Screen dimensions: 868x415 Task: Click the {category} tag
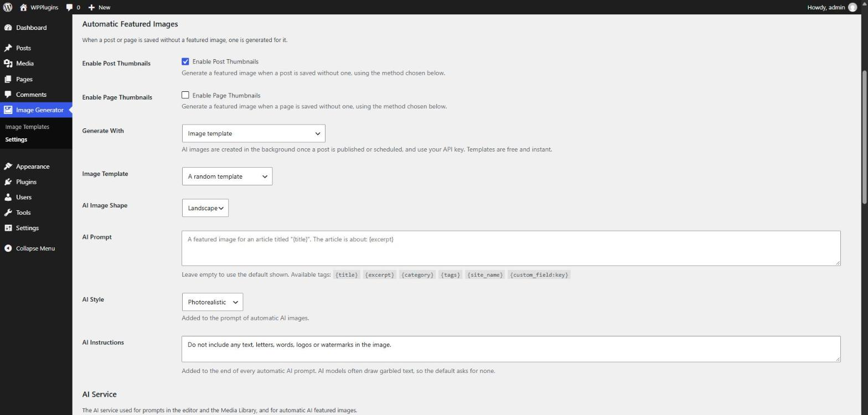pos(417,274)
